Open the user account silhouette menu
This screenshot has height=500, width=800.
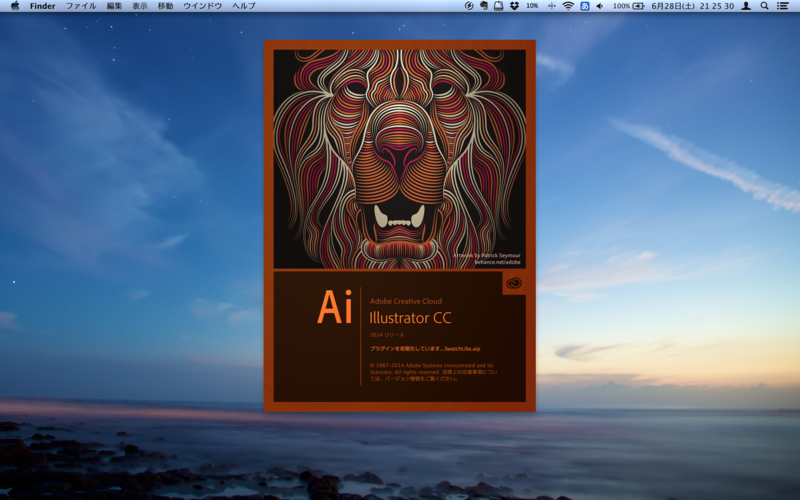pyautogui.click(x=746, y=6)
